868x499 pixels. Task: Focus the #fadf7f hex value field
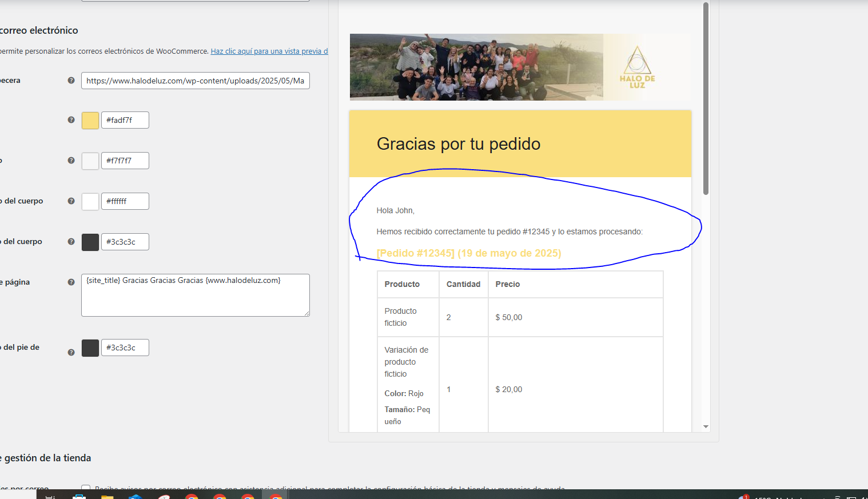point(125,120)
